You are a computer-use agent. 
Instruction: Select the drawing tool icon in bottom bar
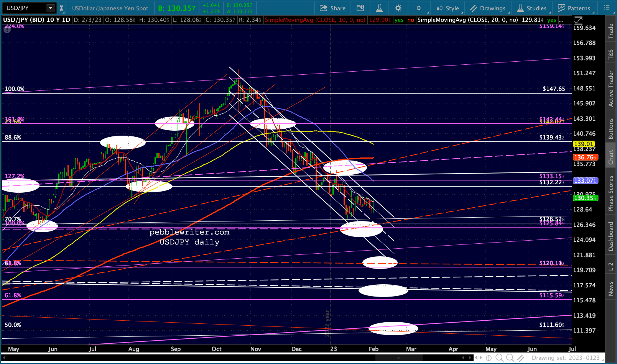[521, 358]
